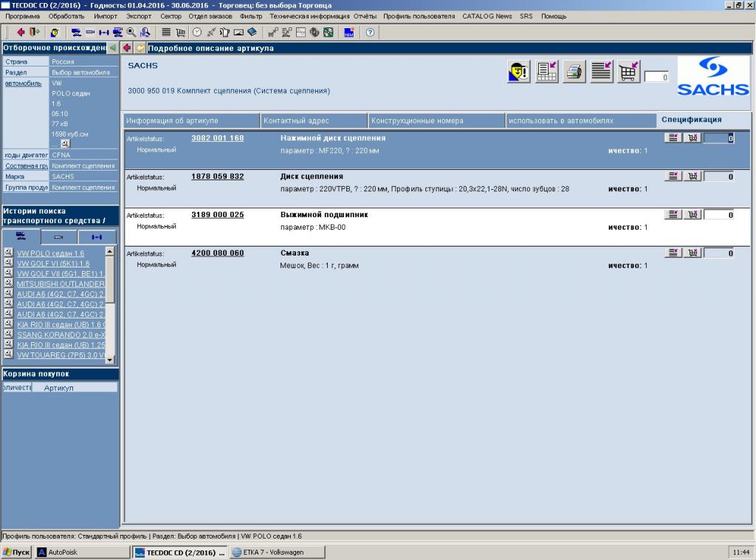Screen dimensions: 756x560
Task: Open VW GOLF VI (5K1) 1.6 history link
Action: click(53, 263)
